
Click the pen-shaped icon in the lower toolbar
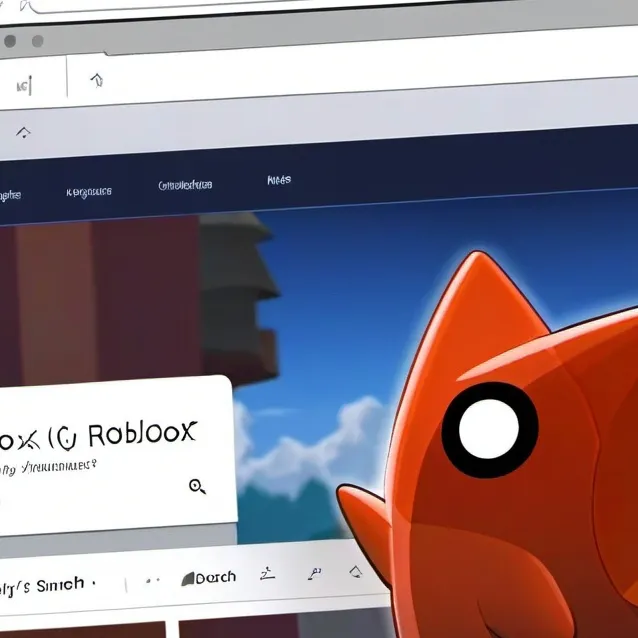pos(315,573)
